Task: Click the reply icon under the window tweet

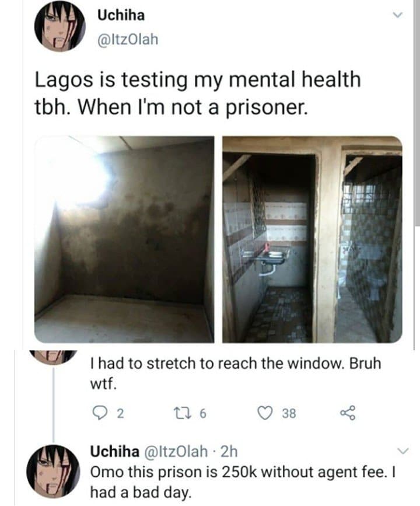Action: [98, 413]
